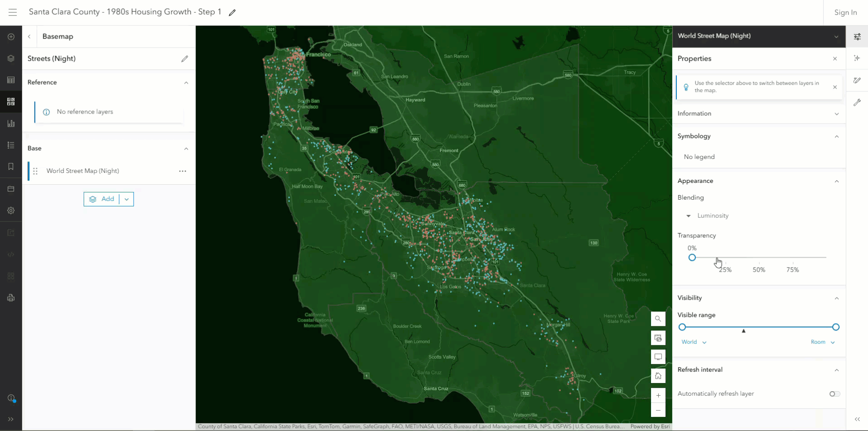Zoom in on the map
The width and height of the screenshot is (868, 431).
point(658,395)
